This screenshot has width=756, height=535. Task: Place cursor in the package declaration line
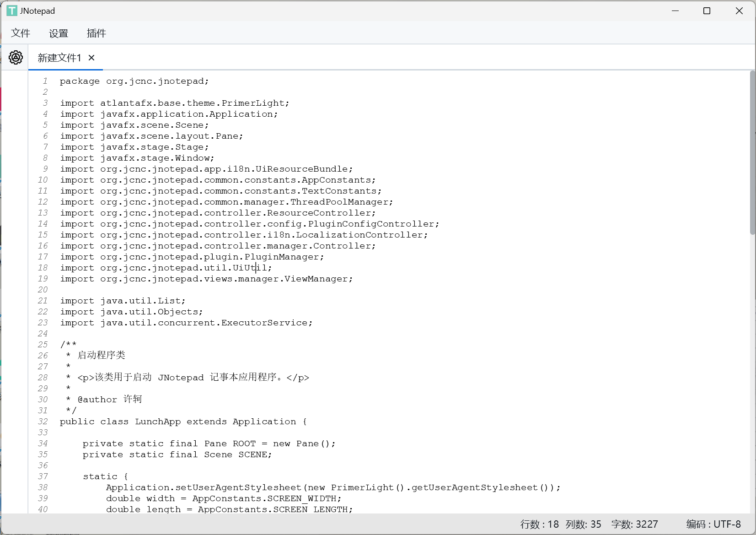pos(134,81)
